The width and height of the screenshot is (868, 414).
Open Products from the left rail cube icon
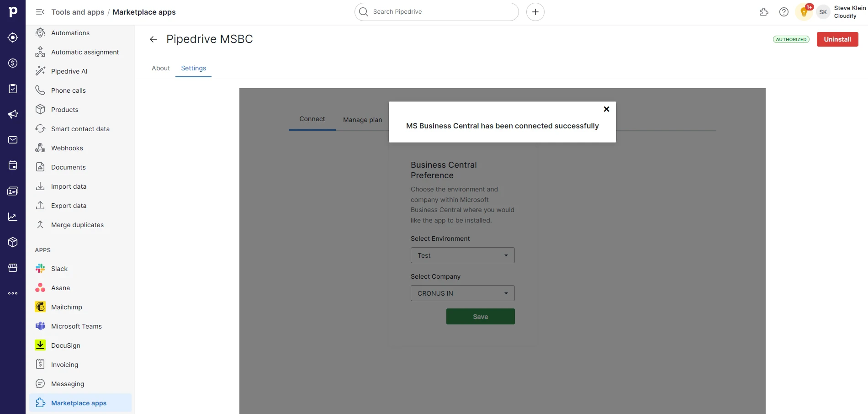(x=13, y=242)
